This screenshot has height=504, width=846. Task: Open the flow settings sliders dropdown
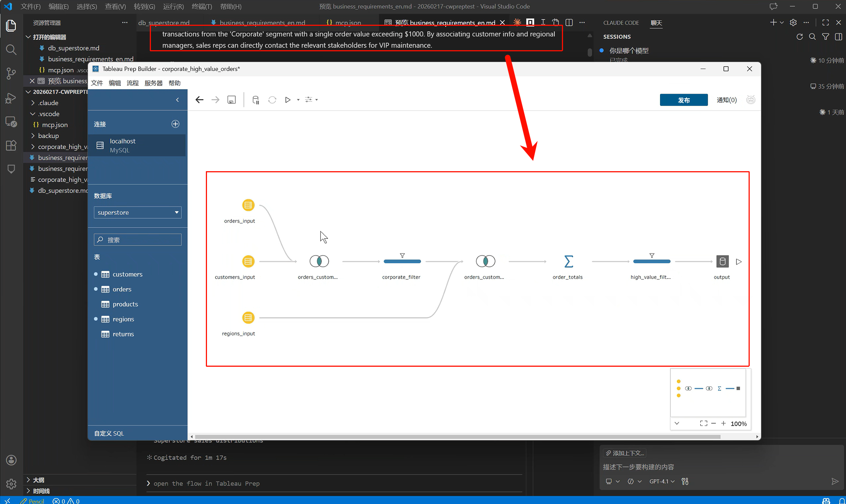[x=311, y=100]
